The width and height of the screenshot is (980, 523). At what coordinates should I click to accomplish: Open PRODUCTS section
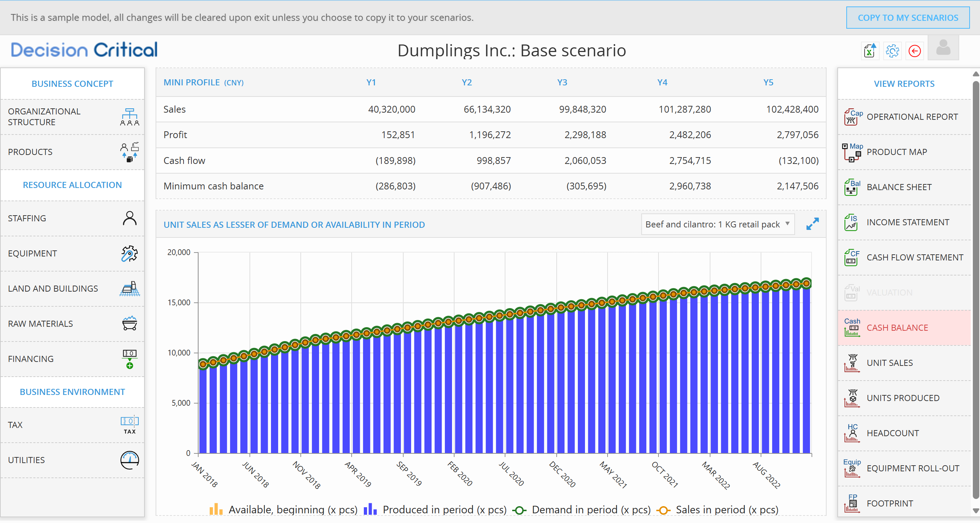point(72,152)
